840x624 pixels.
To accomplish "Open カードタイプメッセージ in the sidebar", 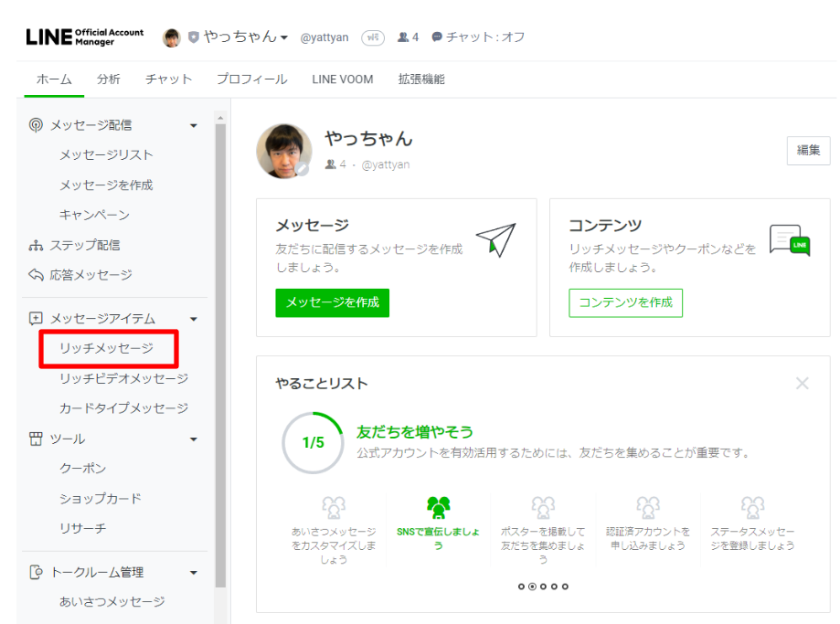I will (123, 408).
